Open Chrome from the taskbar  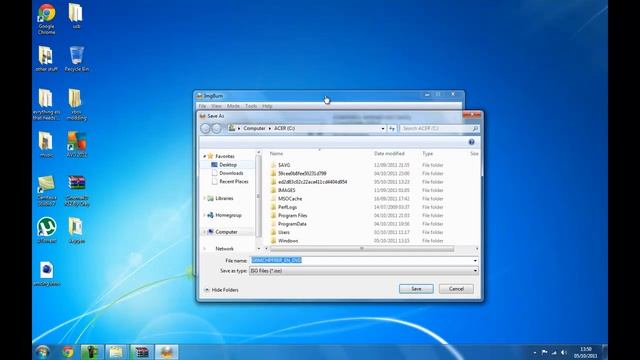coord(68,352)
